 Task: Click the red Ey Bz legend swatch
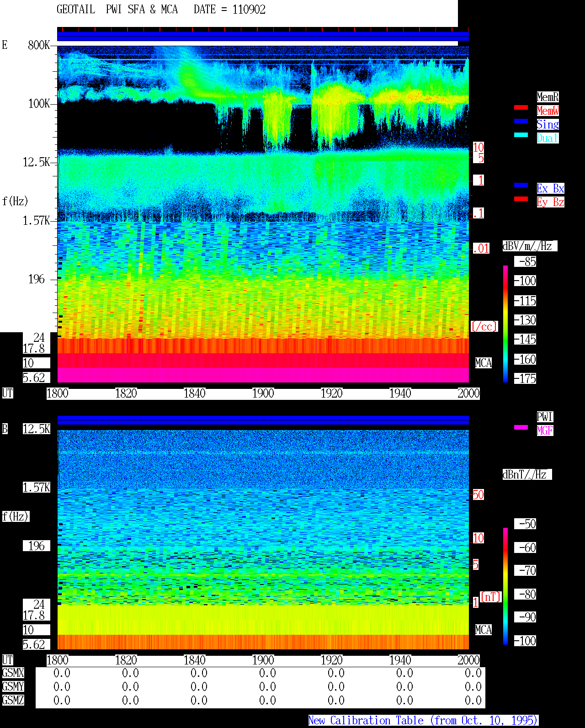521,199
